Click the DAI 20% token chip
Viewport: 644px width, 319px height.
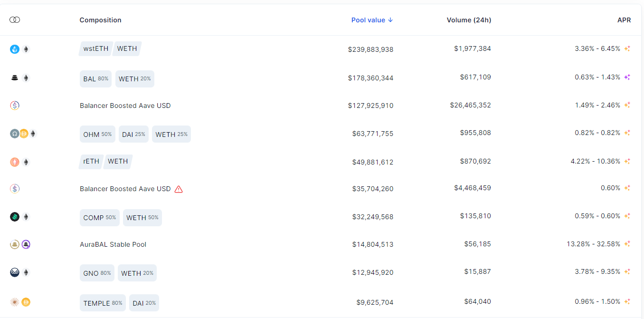click(x=144, y=303)
